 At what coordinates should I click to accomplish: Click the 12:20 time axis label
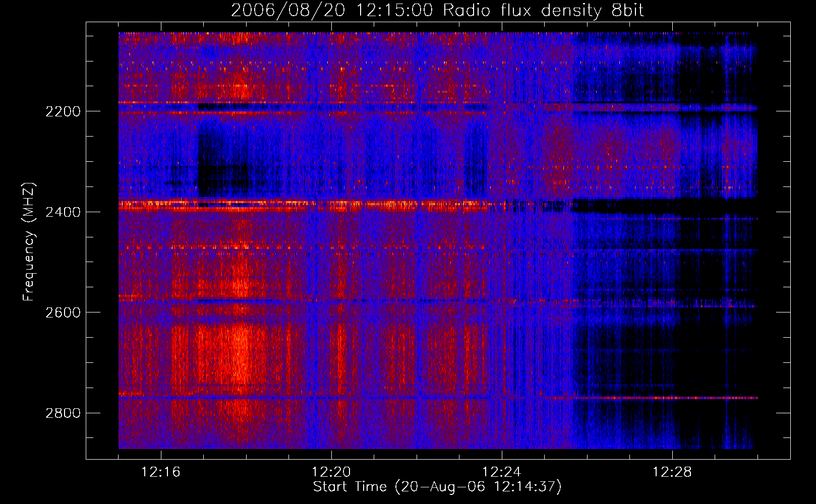pos(331,472)
